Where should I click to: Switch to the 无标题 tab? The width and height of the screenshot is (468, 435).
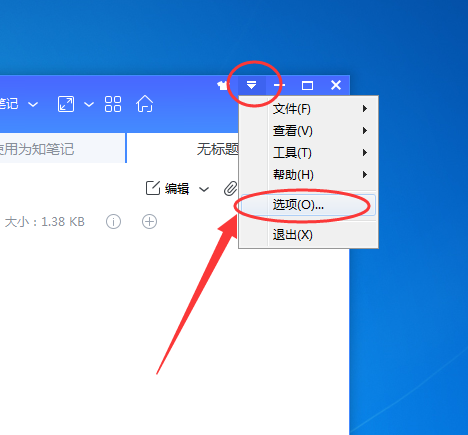[x=183, y=149]
